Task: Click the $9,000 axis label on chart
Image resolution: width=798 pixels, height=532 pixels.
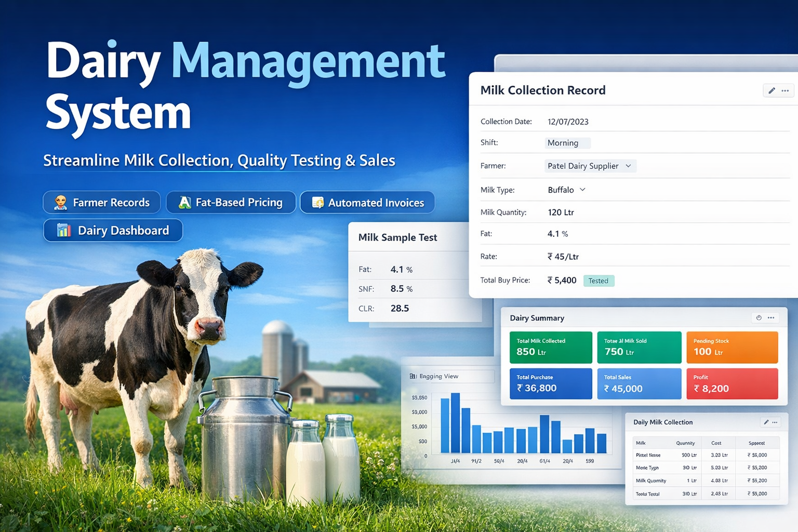Action: tap(419, 412)
